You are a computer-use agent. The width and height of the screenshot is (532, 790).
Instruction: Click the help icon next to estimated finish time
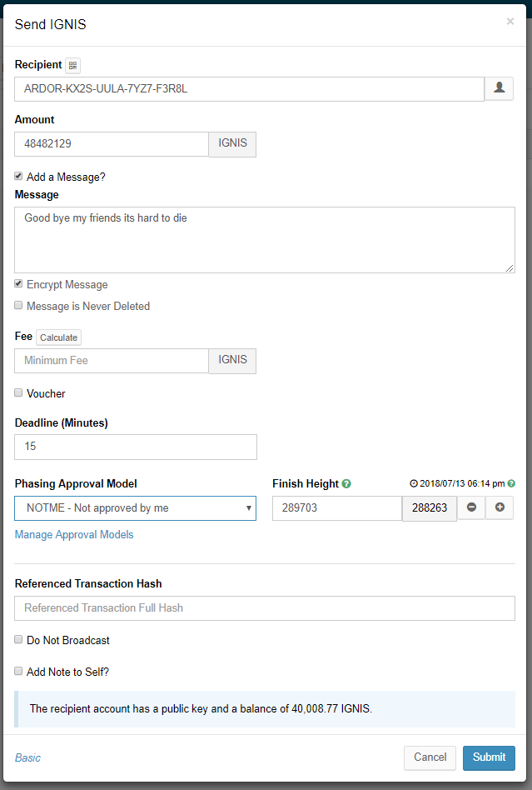(x=511, y=483)
